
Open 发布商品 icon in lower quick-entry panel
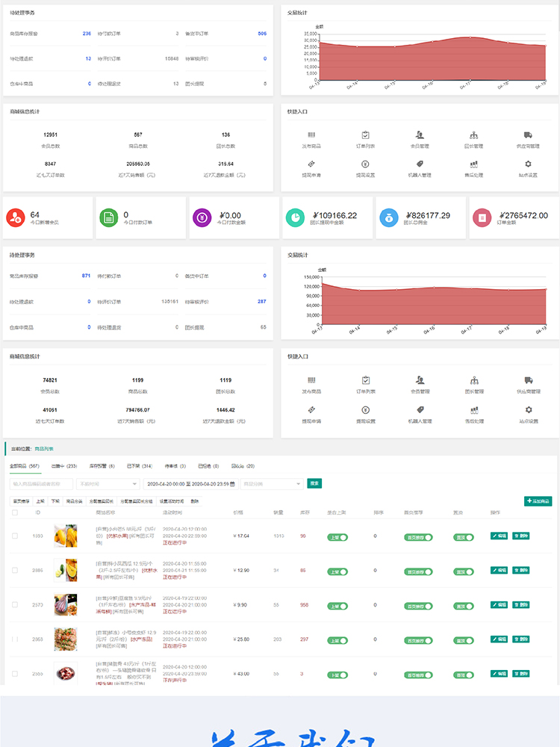coord(311,380)
